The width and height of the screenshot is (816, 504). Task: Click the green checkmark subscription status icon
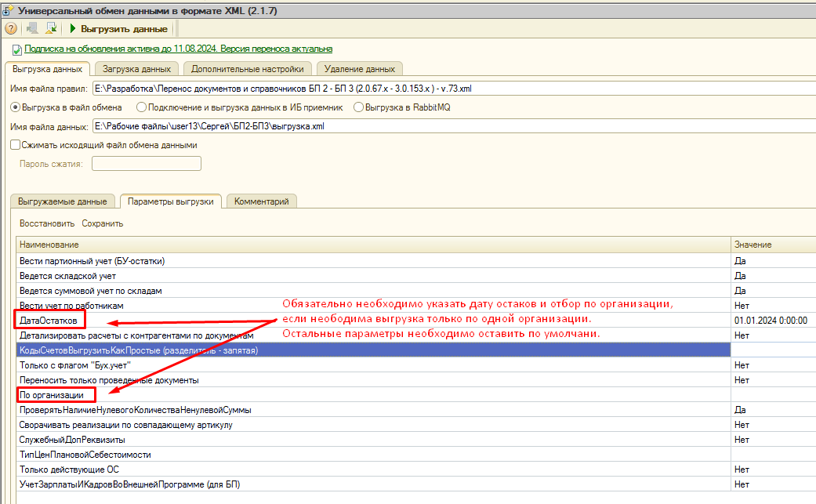(16, 49)
